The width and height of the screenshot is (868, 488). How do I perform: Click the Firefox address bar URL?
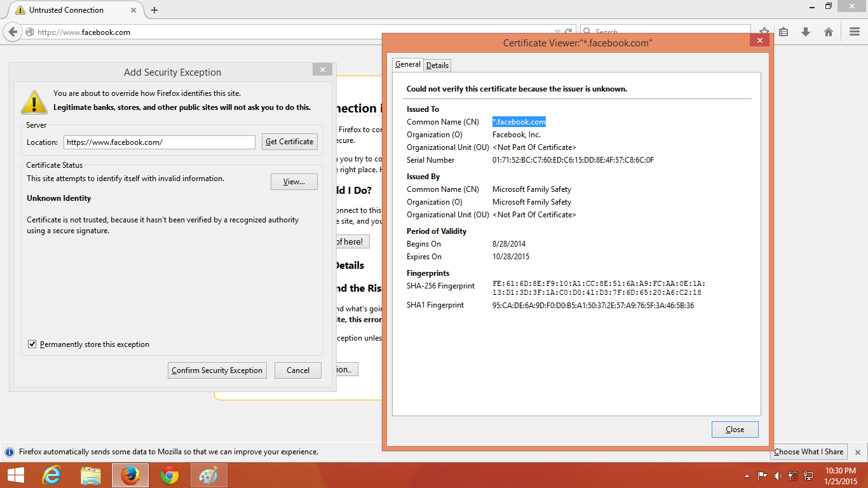(84, 32)
